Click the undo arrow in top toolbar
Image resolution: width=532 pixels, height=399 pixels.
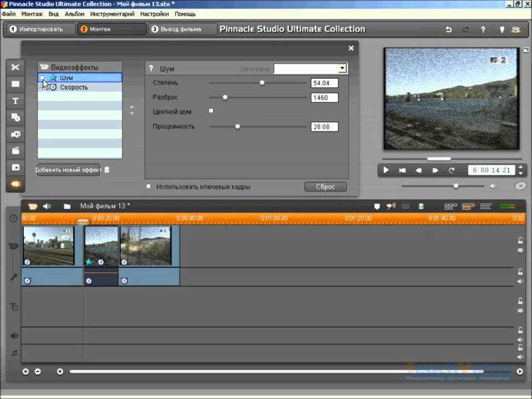click(449, 29)
